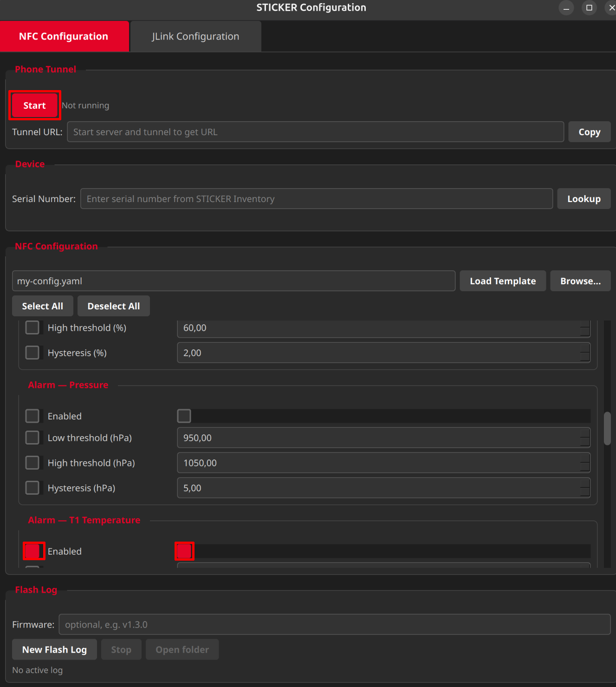Check the Hysteresis (hPa) include box

pyautogui.click(x=32, y=488)
